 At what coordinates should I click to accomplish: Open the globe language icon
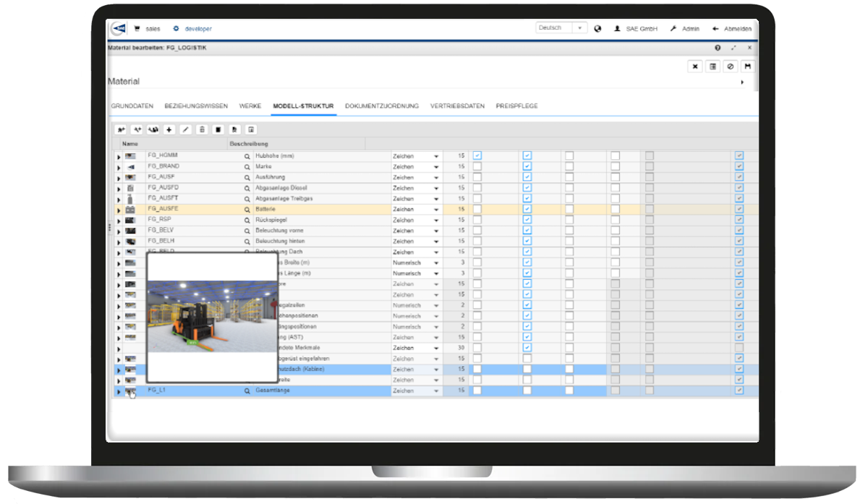coord(597,28)
